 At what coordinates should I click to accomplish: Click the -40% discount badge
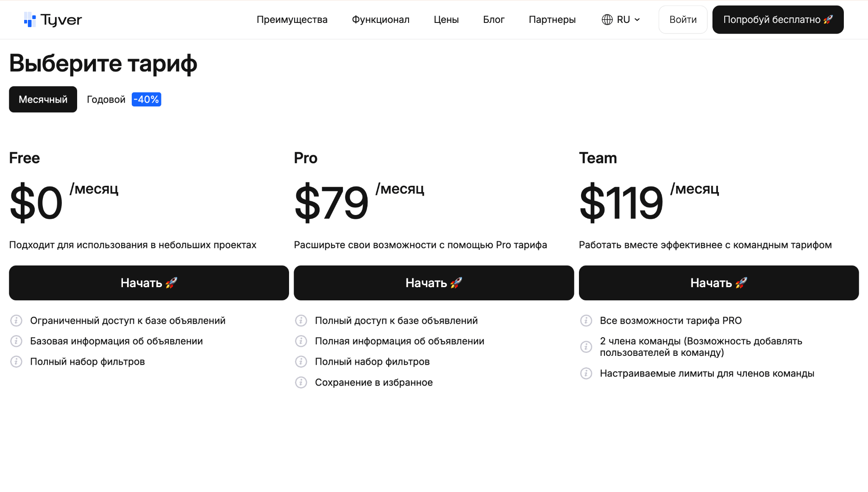146,99
